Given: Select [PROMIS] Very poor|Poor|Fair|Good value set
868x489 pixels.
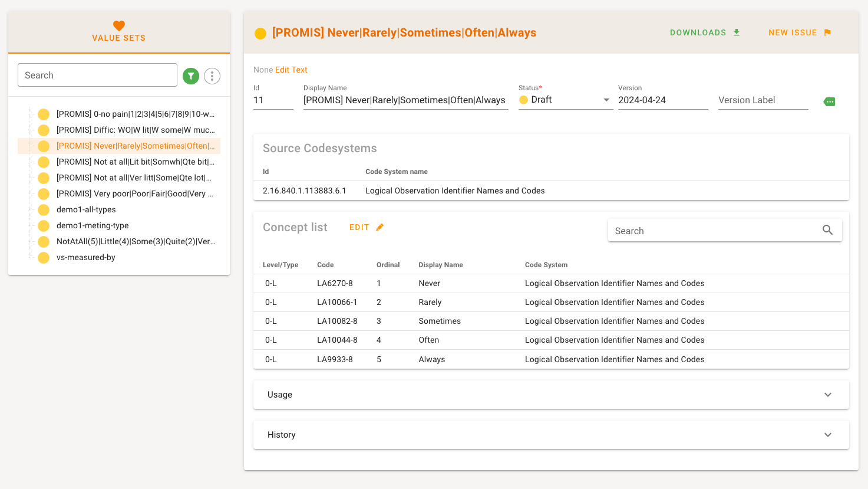Looking at the screenshot, I should pos(134,193).
